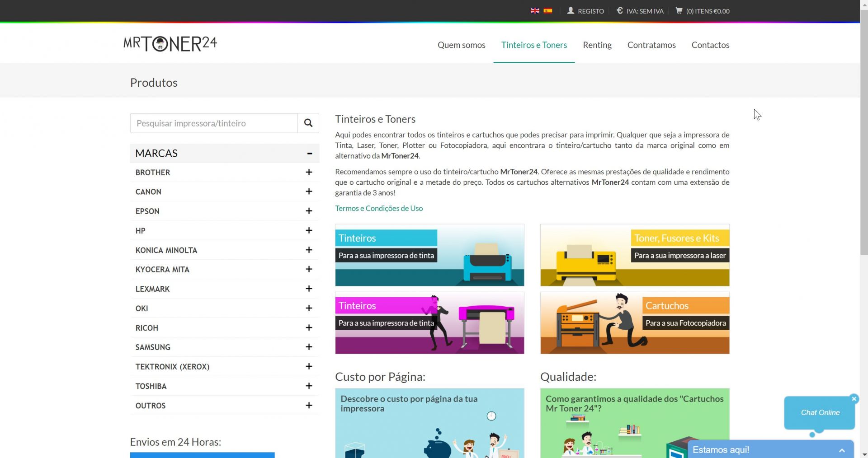Open the Renting menu item

coord(597,45)
